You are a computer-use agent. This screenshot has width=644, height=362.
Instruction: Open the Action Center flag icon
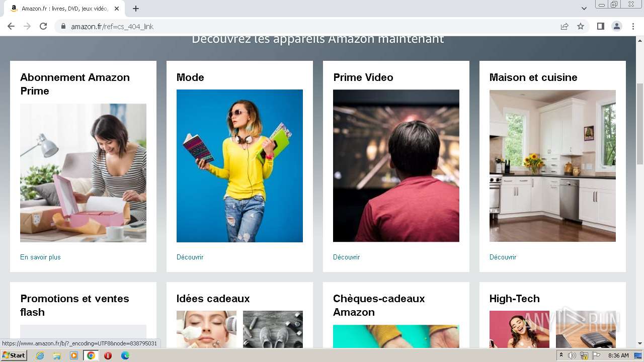click(x=596, y=355)
